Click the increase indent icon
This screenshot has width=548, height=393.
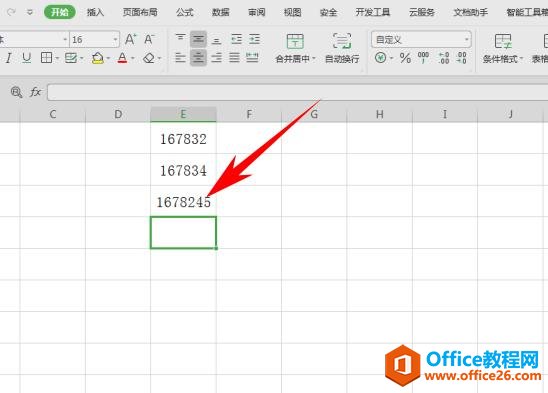tap(254, 39)
